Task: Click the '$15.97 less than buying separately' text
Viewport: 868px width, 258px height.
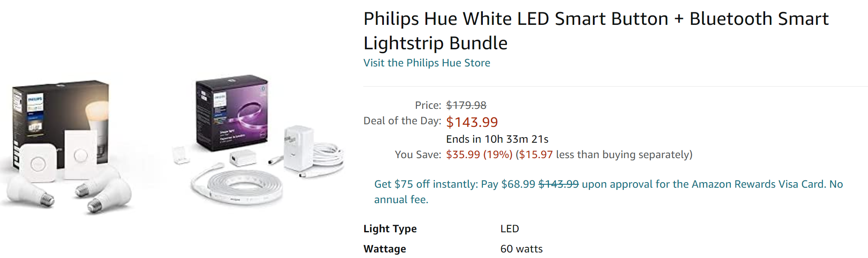Action: 604,155
